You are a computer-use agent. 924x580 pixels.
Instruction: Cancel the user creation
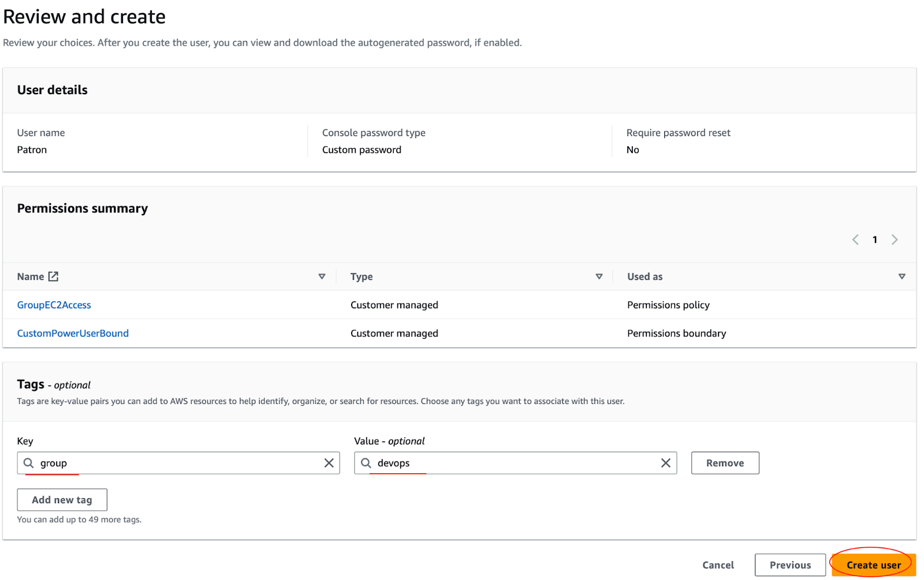click(718, 565)
